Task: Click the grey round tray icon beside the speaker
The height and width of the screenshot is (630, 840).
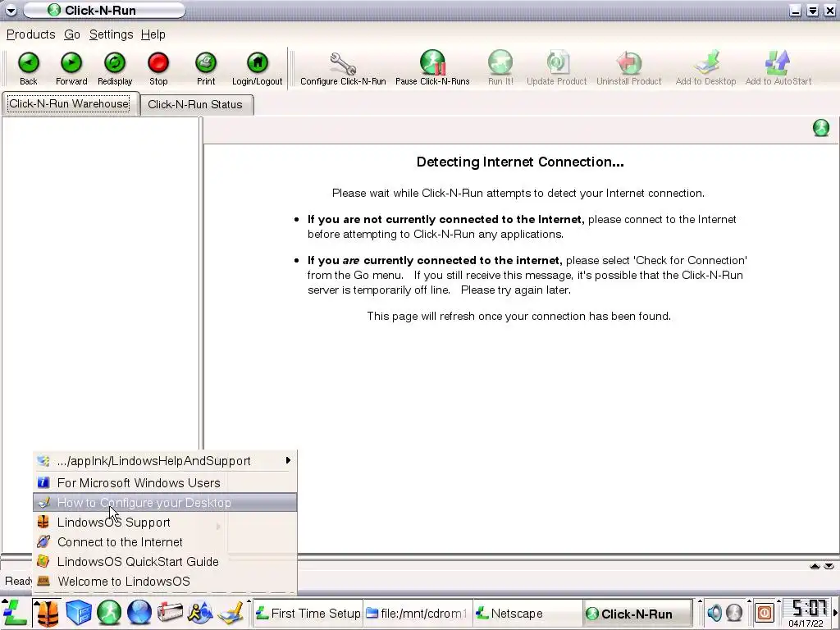Action: [734, 613]
